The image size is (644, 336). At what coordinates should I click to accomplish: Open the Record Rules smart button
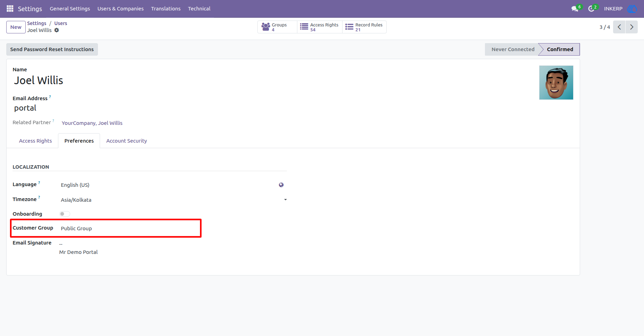click(364, 27)
